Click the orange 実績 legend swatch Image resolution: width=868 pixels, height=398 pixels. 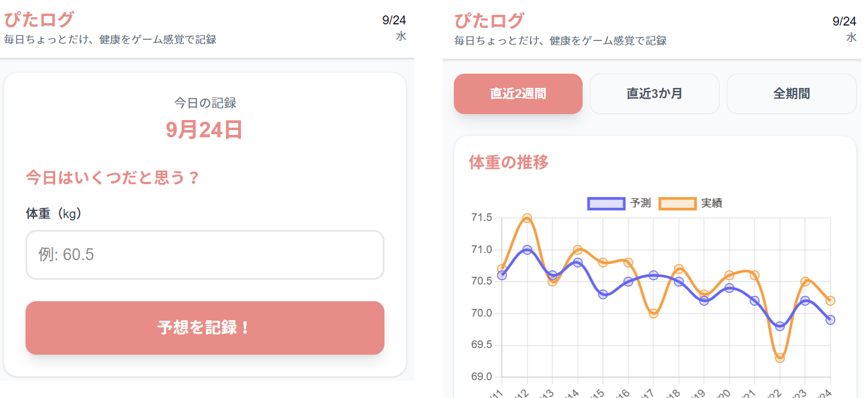pos(677,203)
